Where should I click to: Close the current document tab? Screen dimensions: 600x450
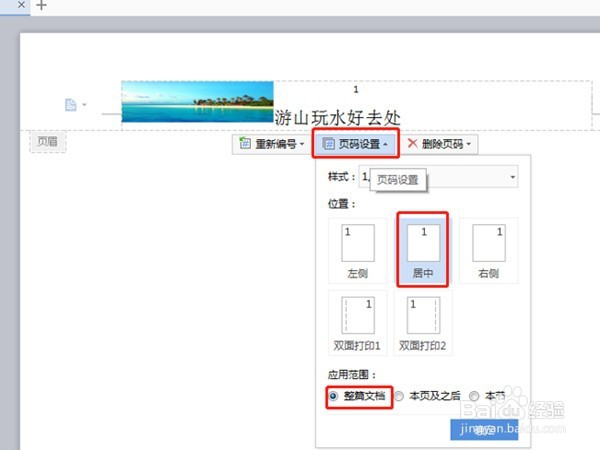click(x=21, y=5)
